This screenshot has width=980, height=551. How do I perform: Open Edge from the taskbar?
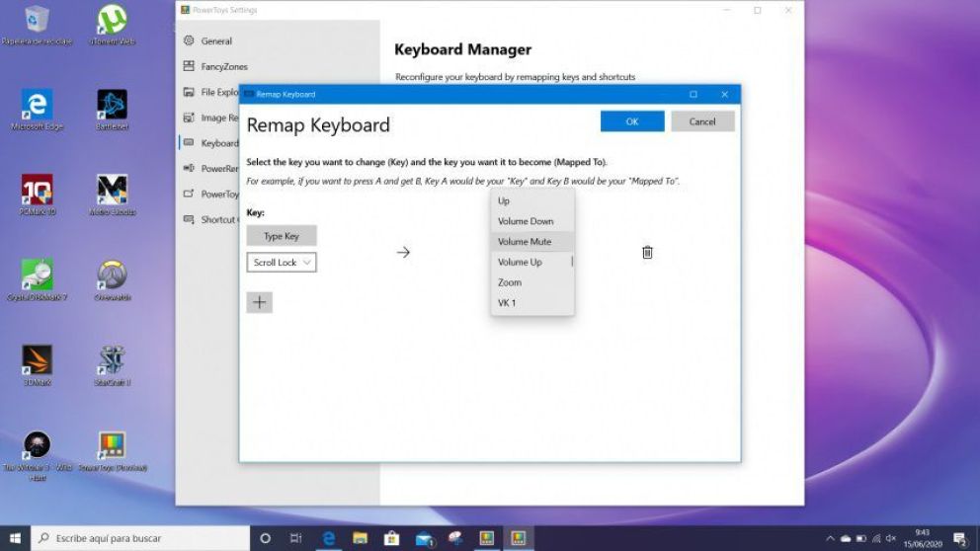point(329,538)
